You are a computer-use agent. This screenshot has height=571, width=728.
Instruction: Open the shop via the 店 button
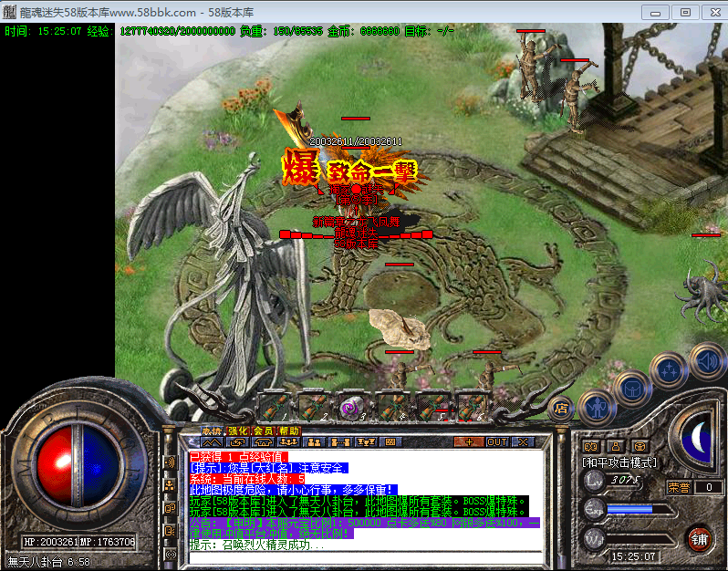click(x=562, y=408)
